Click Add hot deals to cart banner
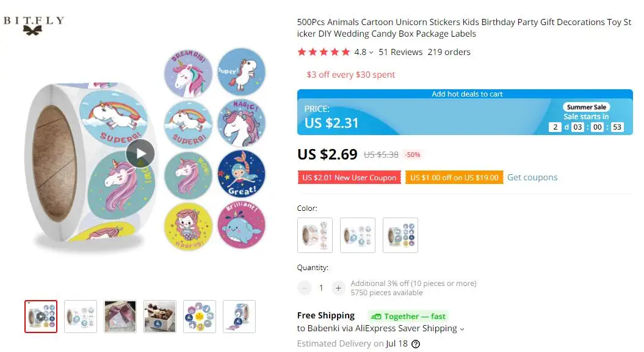The height and width of the screenshot is (352, 644). [x=467, y=94]
